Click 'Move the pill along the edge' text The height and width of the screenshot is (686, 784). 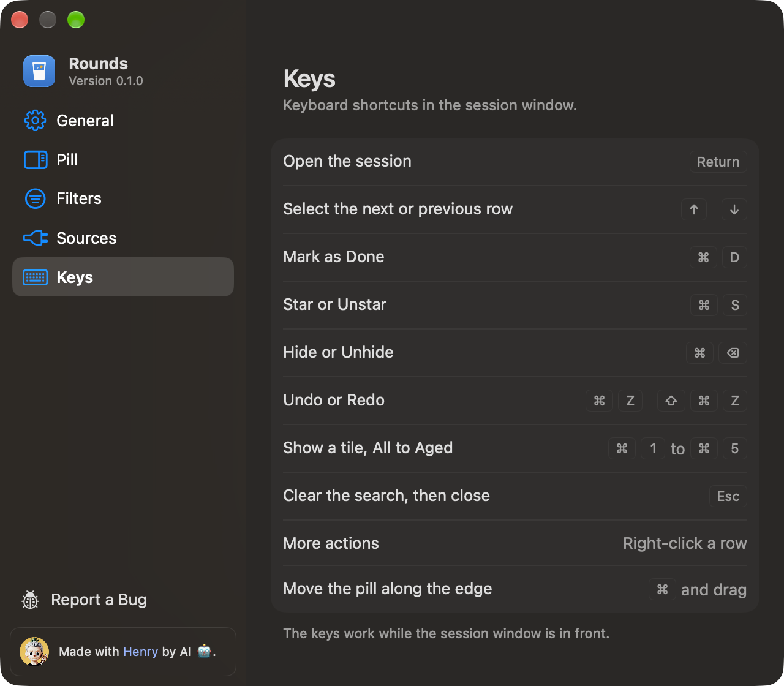pos(388,589)
